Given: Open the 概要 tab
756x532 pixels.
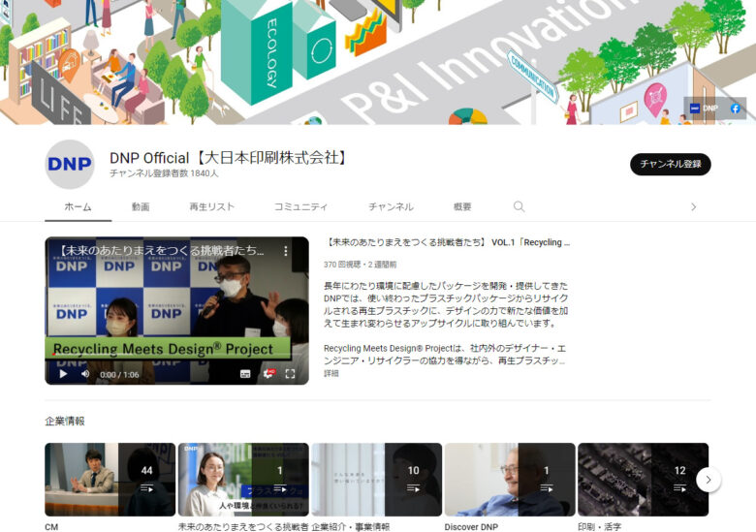Looking at the screenshot, I should (462, 207).
